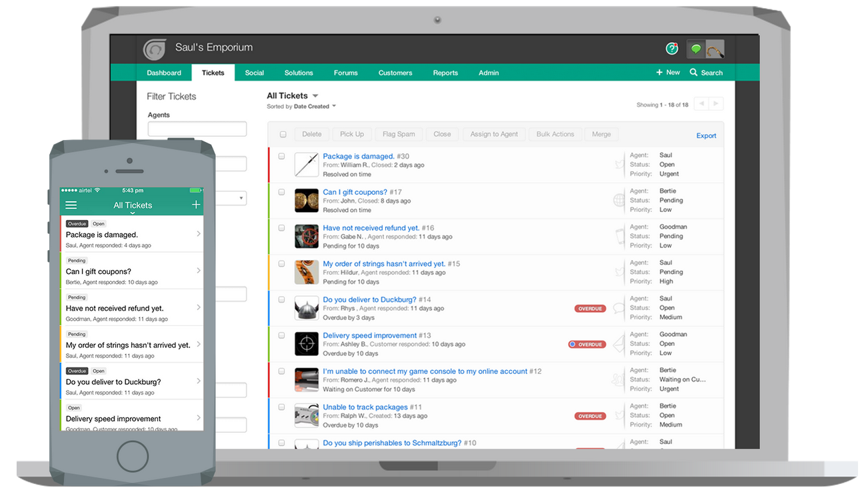Click the Pick Up button
The height and width of the screenshot is (488, 868).
(352, 134)
